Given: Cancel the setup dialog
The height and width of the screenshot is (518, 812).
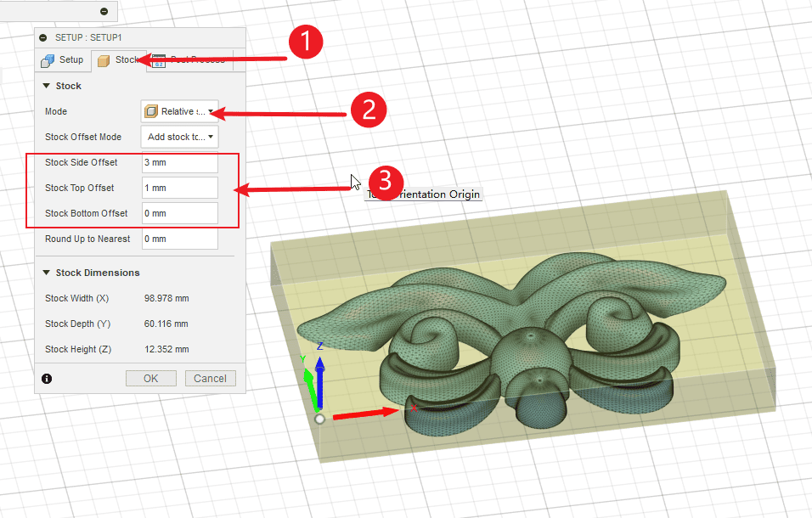Looking at the screenshot, I should coord(210,379).
